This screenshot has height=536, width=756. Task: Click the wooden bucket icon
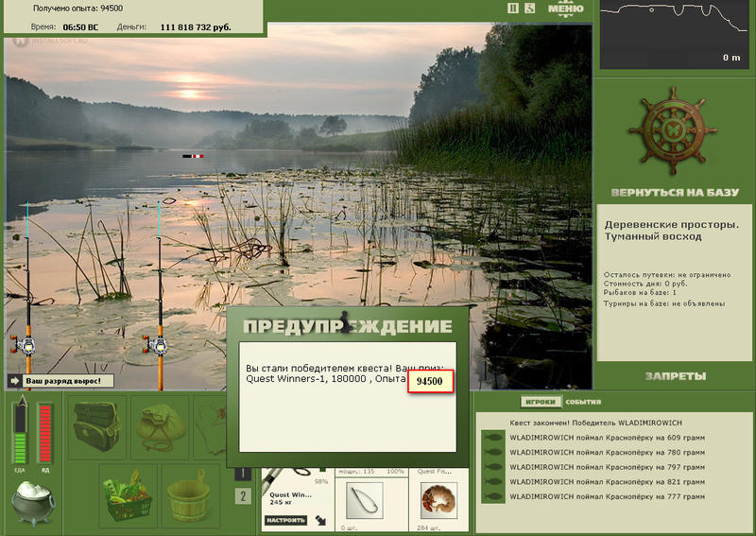coord(191,495)
